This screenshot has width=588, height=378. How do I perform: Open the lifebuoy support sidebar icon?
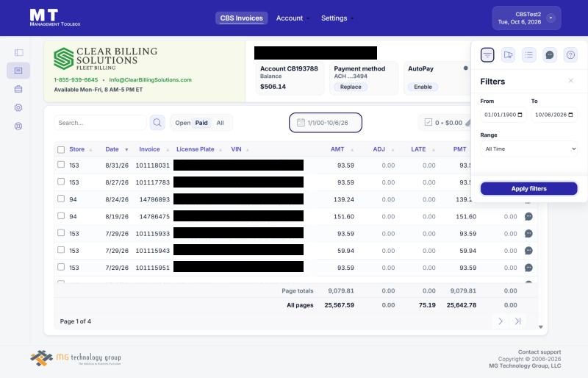pos(18,126)
